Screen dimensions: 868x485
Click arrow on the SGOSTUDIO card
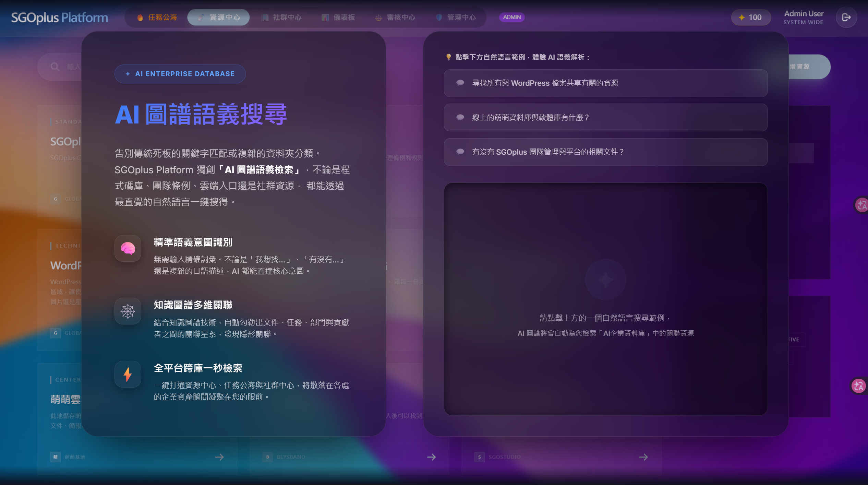[643, 457]
